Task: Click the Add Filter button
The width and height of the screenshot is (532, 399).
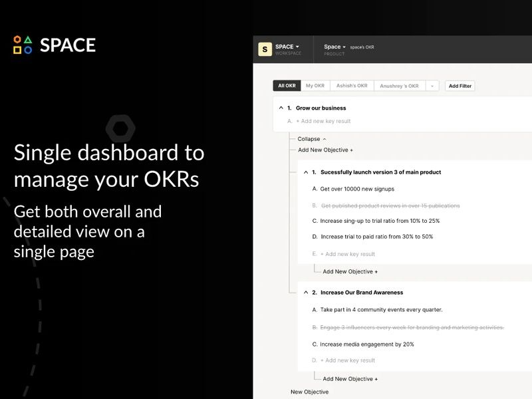Action: pos(460,86)
